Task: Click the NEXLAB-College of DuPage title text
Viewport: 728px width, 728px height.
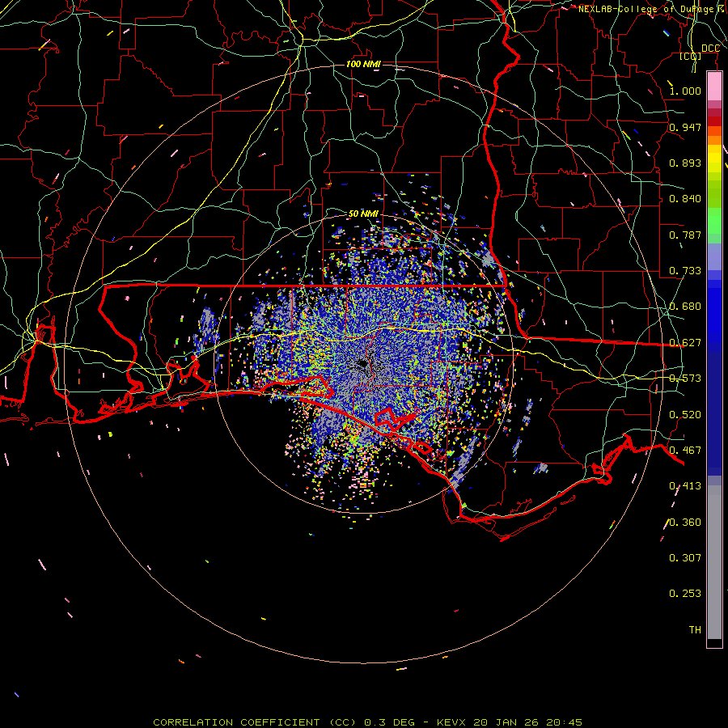Action: (645, 9)
